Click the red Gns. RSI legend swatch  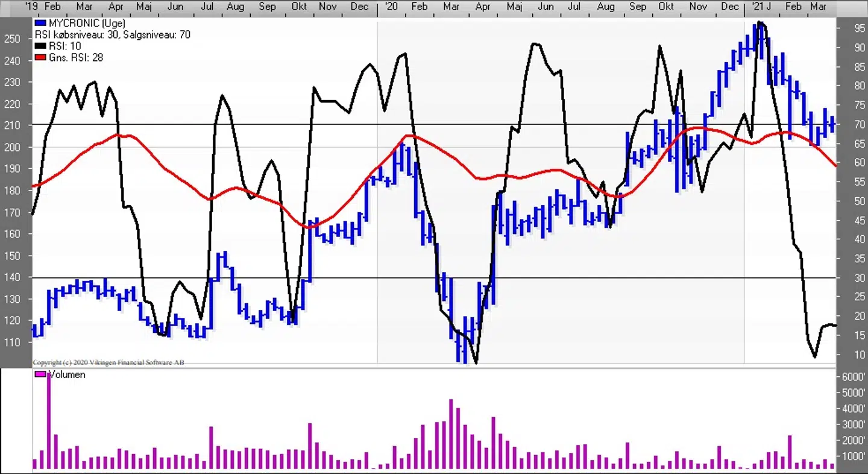pyautogui.click(x=40, y=58)
